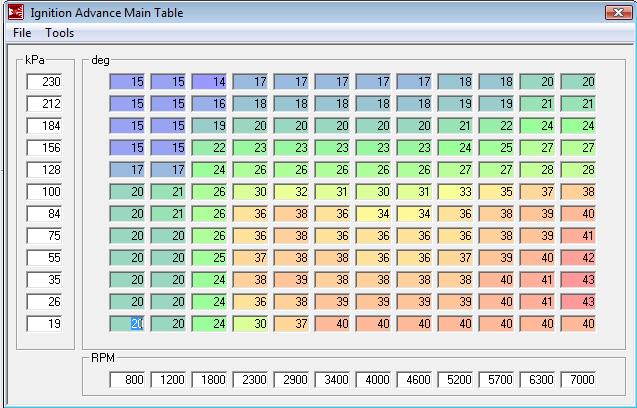
Task: Click the 1800 RPM axis field
Action: pos(209,380)
